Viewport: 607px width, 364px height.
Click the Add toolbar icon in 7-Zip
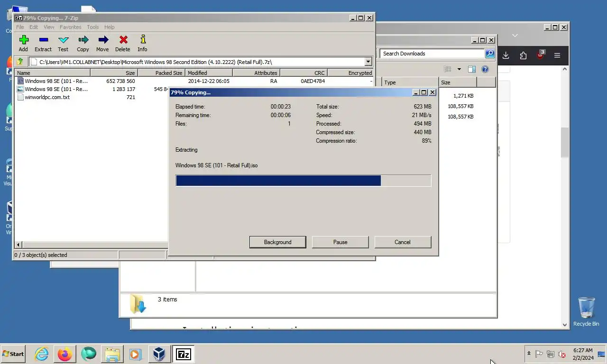pyautogui.click(x=23, y=43)
